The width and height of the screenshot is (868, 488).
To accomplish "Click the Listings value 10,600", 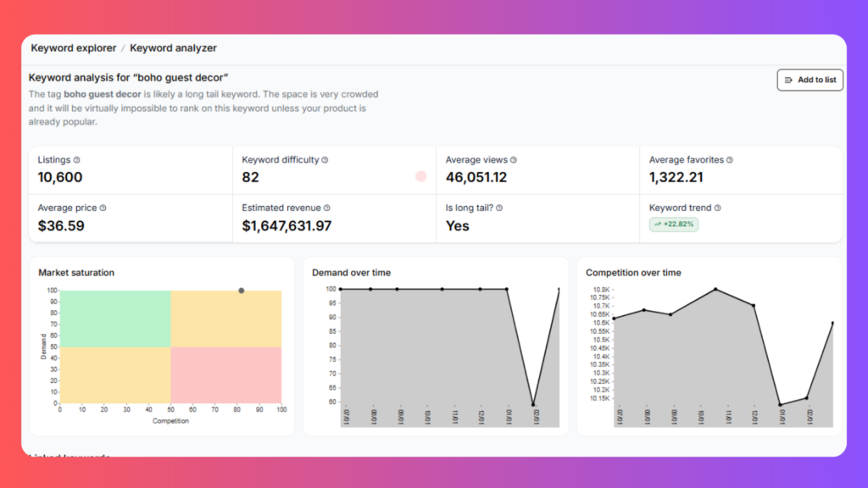I will [x=60, y=177].
